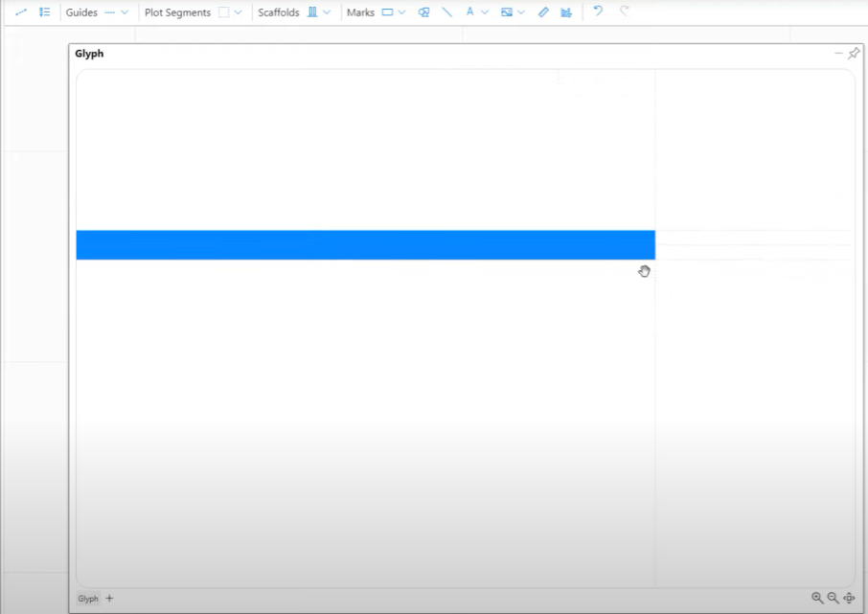
Task: Select the Image mark tool
Action: point(507,12)
